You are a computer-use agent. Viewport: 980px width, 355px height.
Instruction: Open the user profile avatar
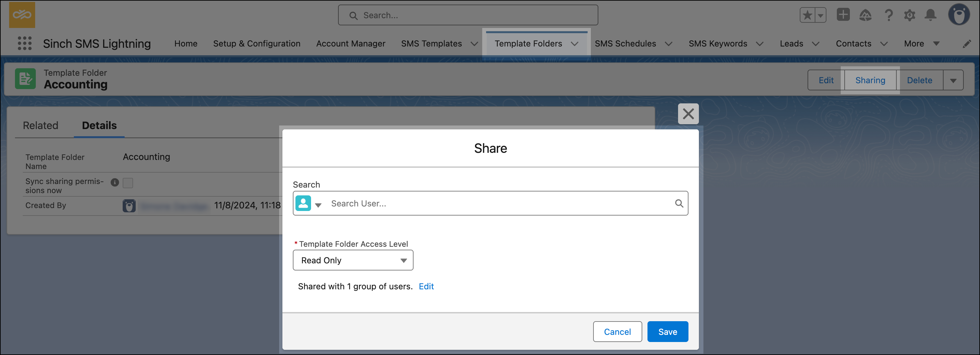[x=959, y=15]
